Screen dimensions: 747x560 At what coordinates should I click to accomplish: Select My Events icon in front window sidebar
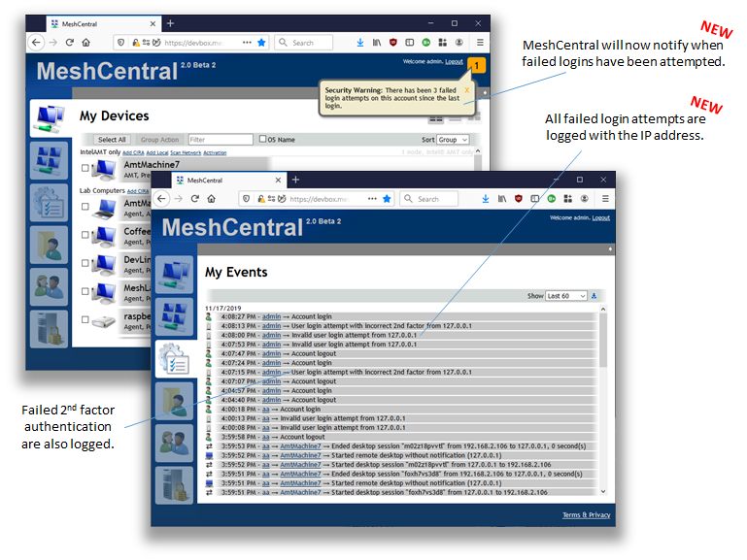[x=176, y=359]
